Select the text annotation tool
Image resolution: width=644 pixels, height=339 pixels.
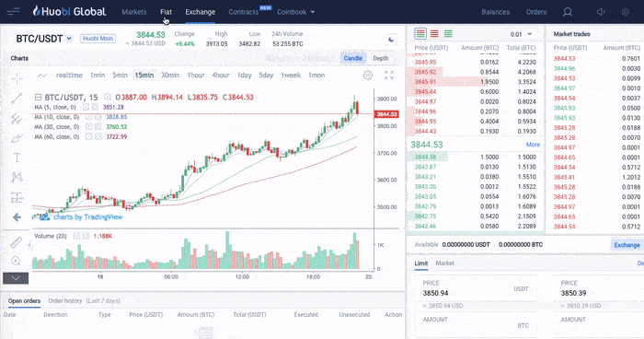[x=17, y=158]
